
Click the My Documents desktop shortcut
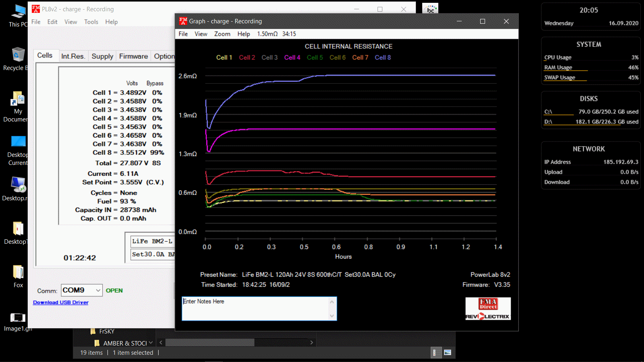tap(18, 99)
